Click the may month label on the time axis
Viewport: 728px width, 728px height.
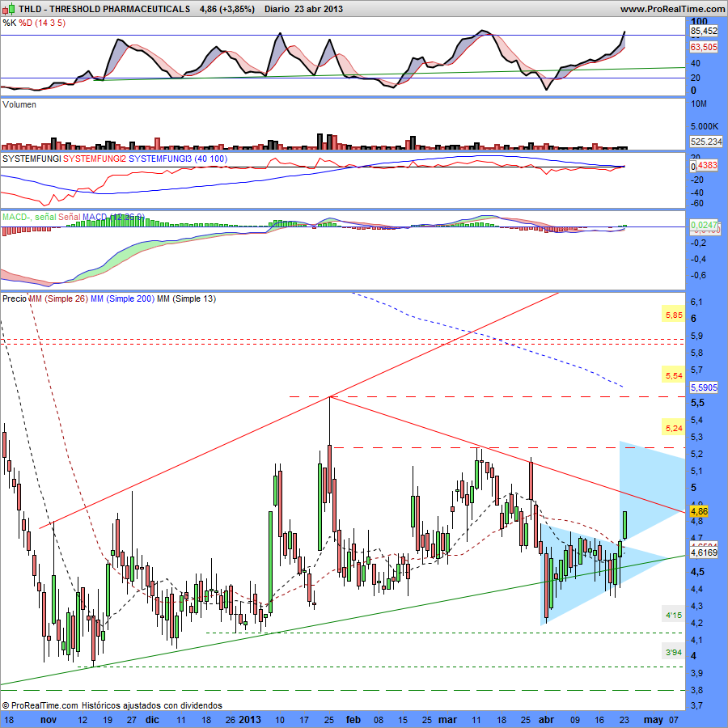[x=654, y=720]
